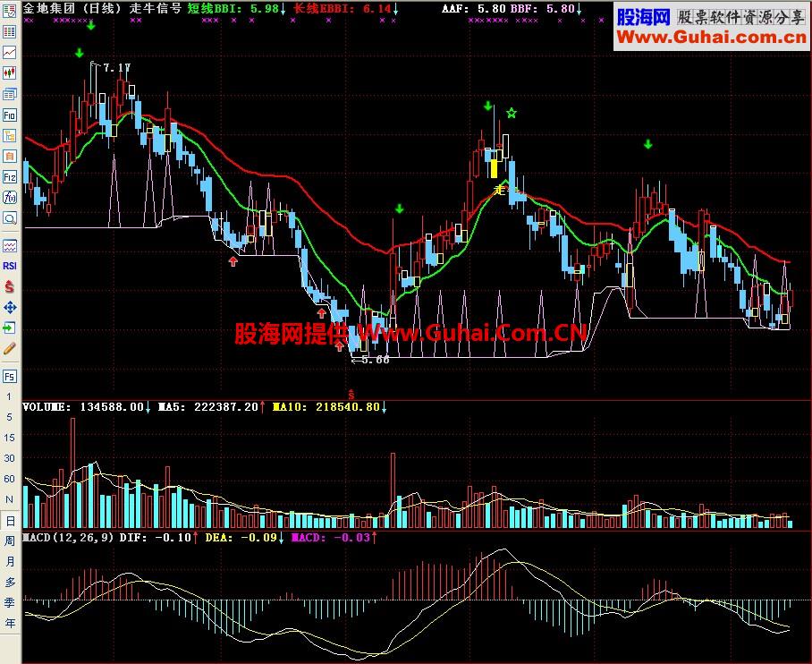This screenshot has width=812, height=664.
Task: Click the DEA: -0.09 value
Action: coord(241,538)
